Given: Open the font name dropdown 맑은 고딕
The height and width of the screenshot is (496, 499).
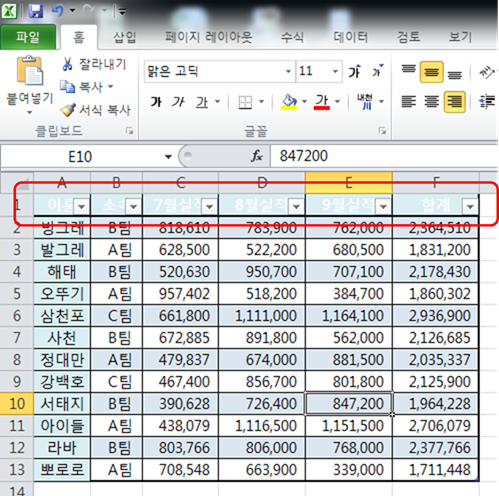Looking at the screenshot, I should (288, 71).
